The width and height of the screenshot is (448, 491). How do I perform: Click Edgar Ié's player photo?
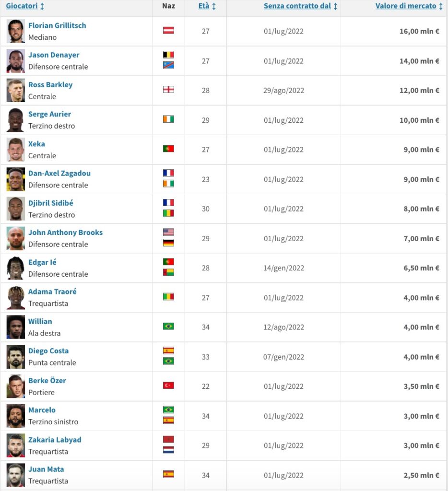tap(15, 268)
